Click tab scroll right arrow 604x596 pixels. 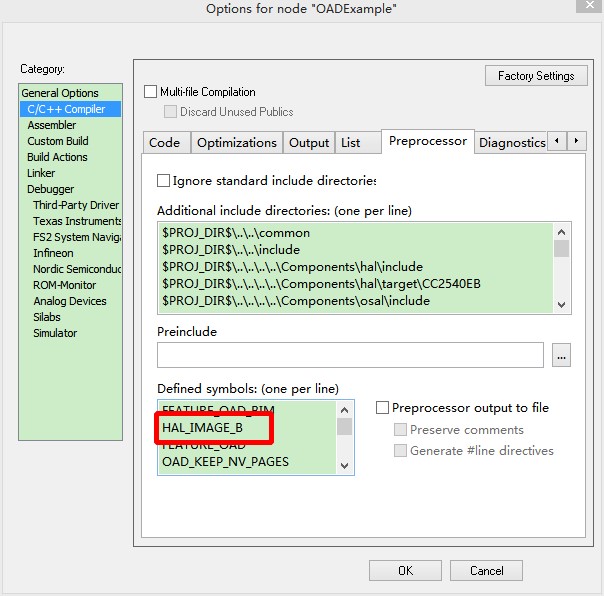576,141
